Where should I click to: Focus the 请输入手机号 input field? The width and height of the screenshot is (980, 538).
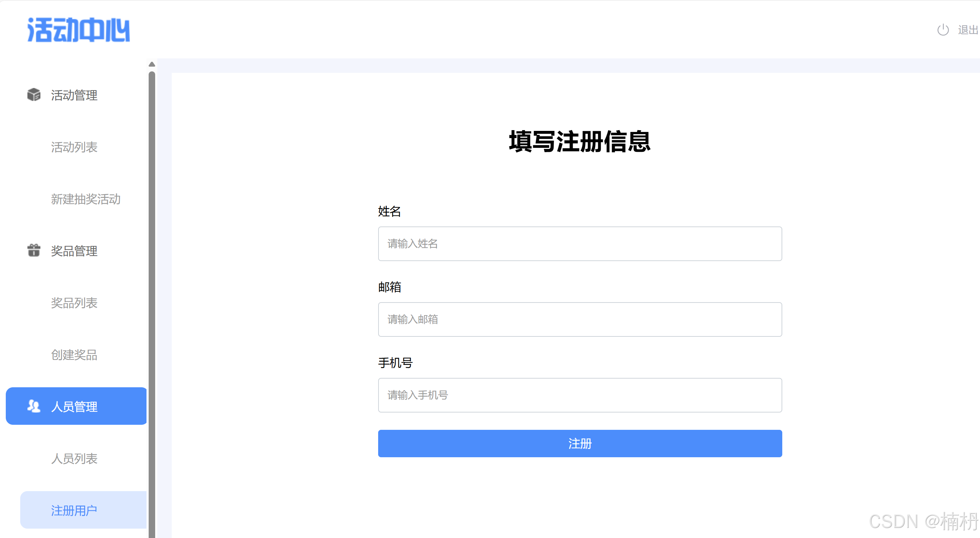(580, 395)
